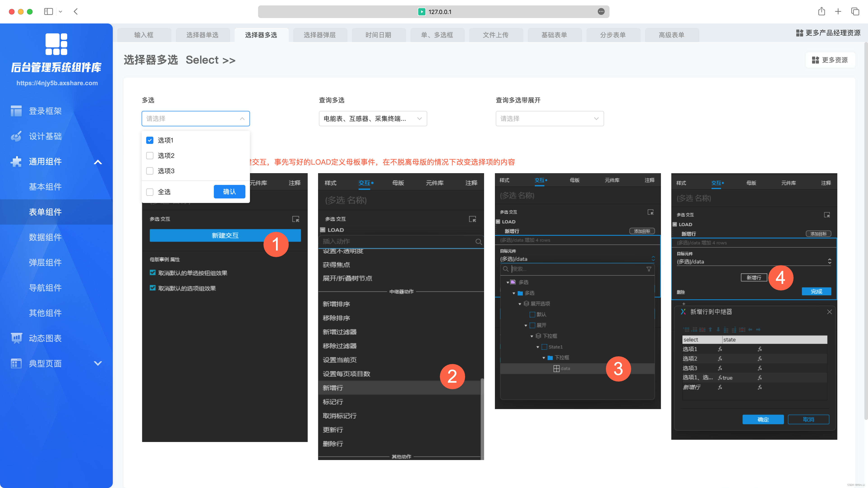Click 新增行 button in panel 4
Screen dimensions: 868x488
click(754, 278)
